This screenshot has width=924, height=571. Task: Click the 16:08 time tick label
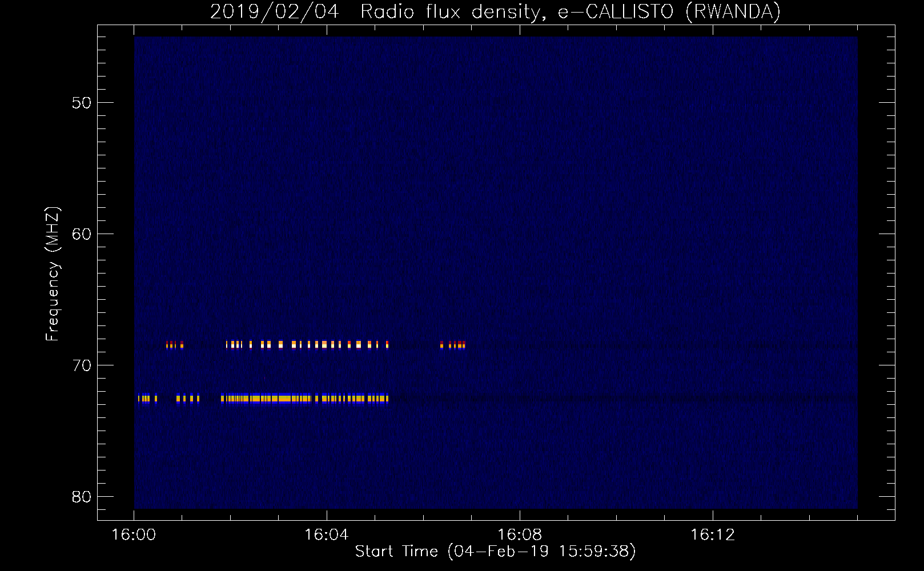(520, 535)
